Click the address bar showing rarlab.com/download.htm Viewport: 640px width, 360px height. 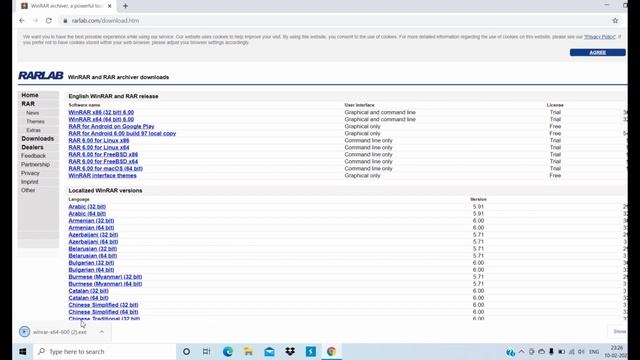[x=335, y=20]
